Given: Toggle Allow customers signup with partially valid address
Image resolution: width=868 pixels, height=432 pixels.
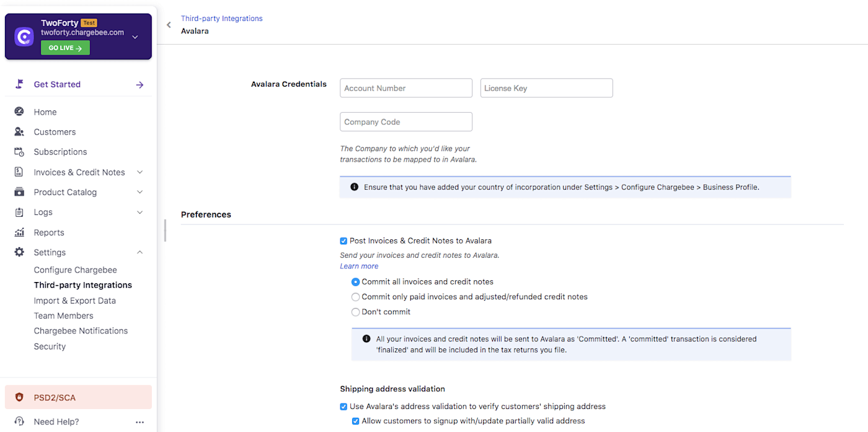Looking at the screenshot, I should pyautogui.click(x=356, y=421).
